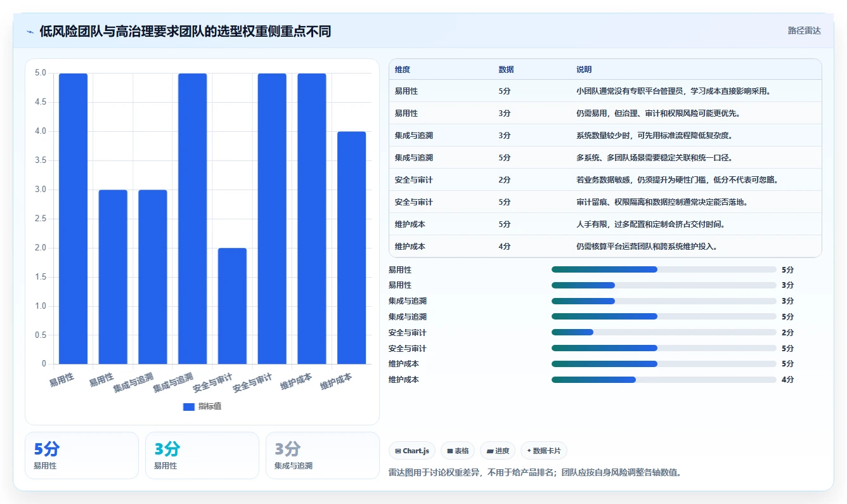Click the 指标值 legend label
Viewport: 847px width, 504px height.
click(x=210, y=406)
